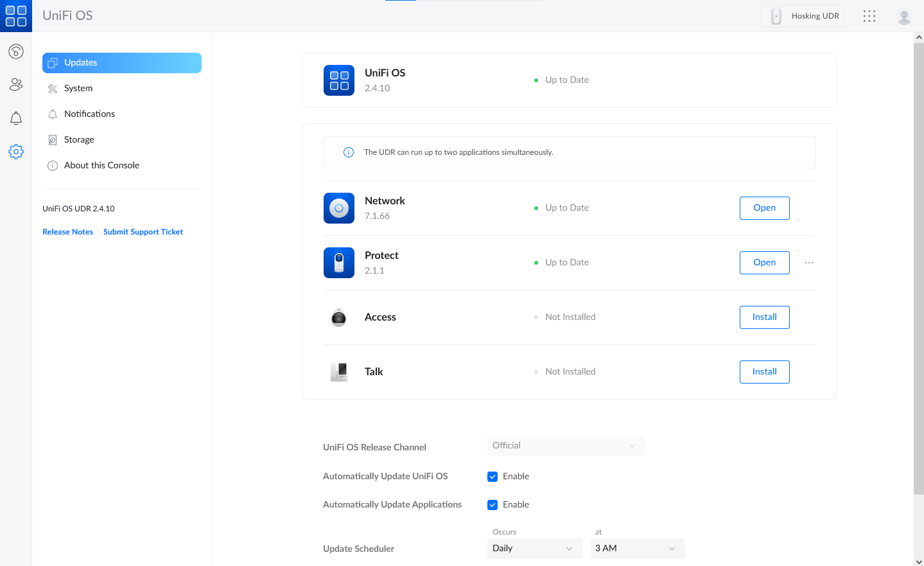Click Submit Support Ticket link
This screenshot has width=924, height=566.
143,232
